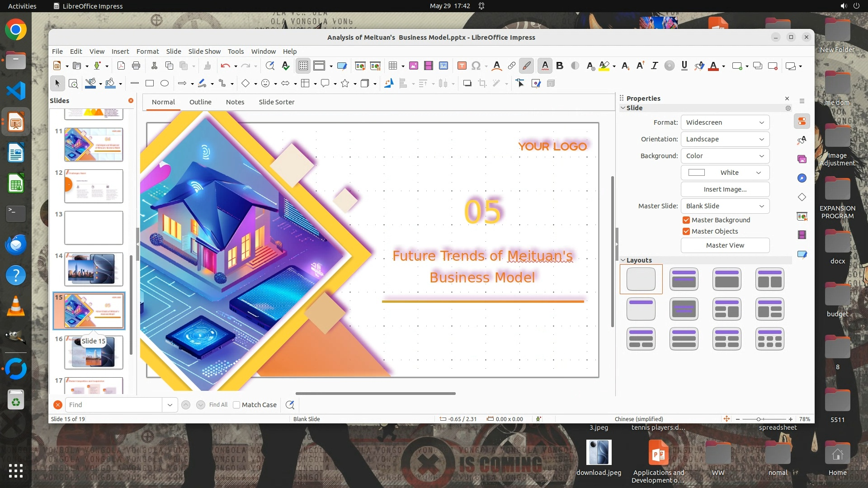
Task: Switch to the Slide Sorter tab
Action: 276,102
